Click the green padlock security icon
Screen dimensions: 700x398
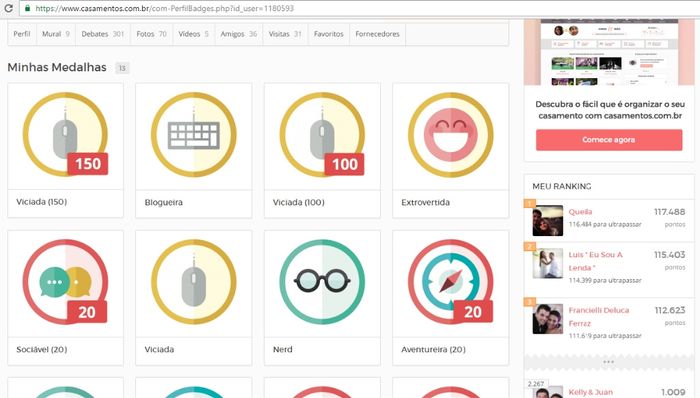(27, 8)
